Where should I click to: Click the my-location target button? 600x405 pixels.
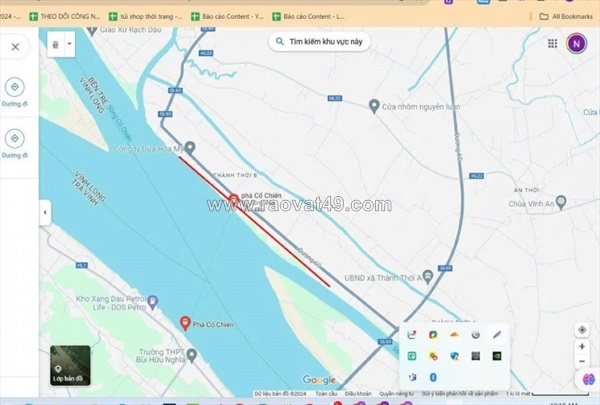(582, 330)
